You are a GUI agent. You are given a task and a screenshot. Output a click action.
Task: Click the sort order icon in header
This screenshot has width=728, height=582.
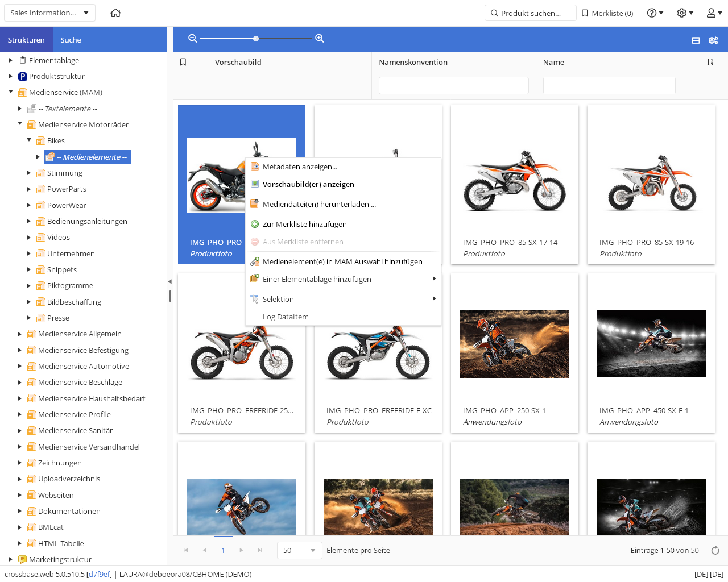pyautogui.click(x=710, y=62)
